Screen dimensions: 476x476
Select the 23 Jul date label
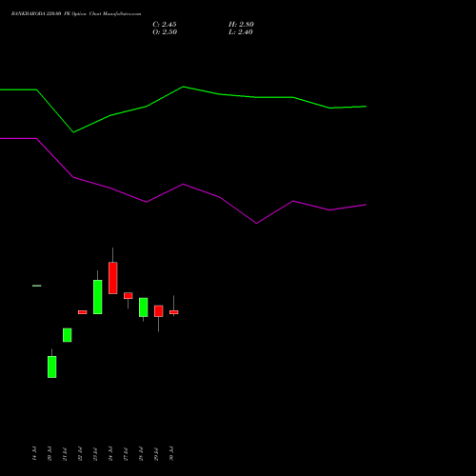(x=95, y=453)
